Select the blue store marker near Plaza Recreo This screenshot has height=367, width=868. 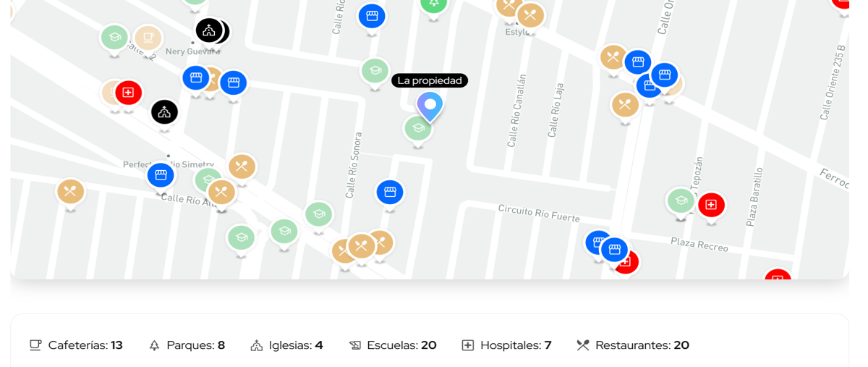(614, 250)
